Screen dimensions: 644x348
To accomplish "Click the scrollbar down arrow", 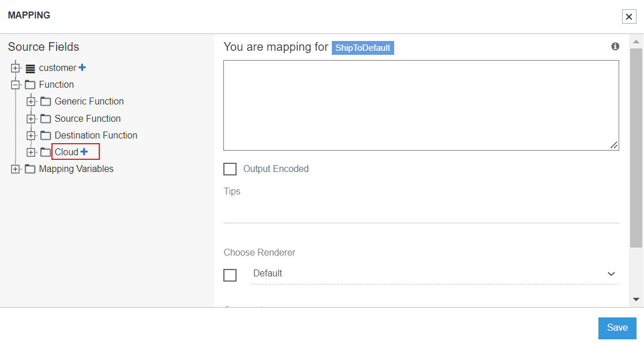I will pyautogui.click(x=636, y=300).
